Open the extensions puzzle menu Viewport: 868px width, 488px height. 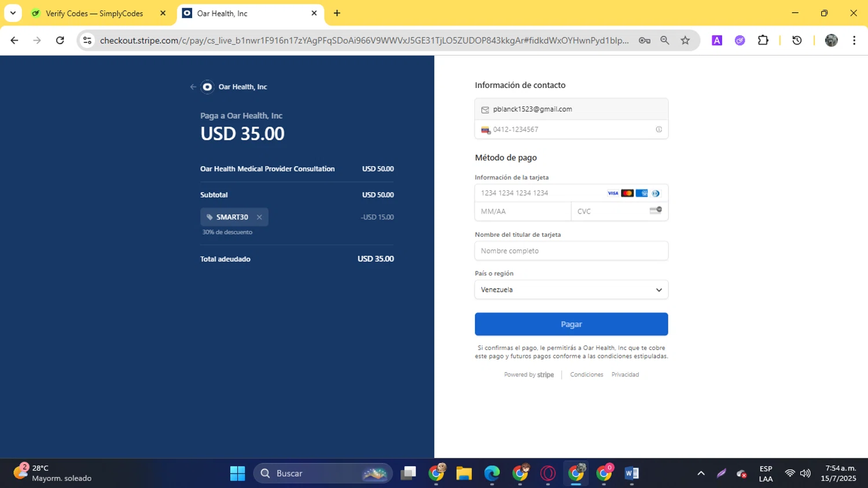click(x=763, y=41)
